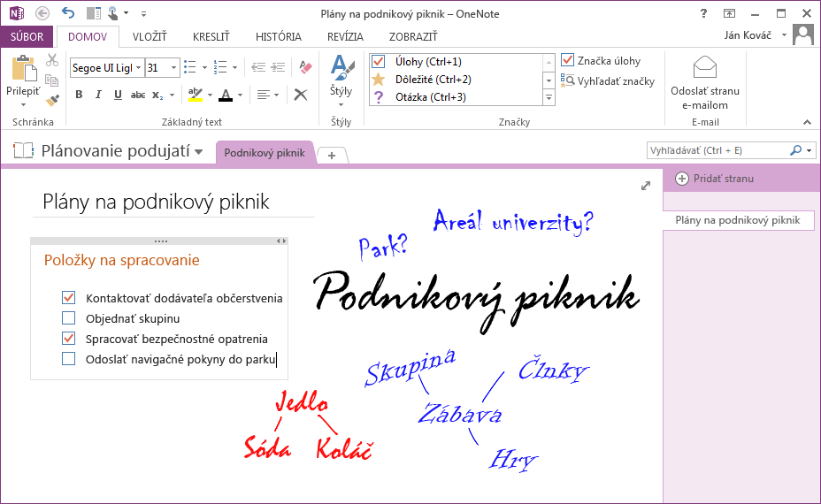Open the notebook icon beside Plánovanie podujatí
The image size is (821, 504).
24,150
